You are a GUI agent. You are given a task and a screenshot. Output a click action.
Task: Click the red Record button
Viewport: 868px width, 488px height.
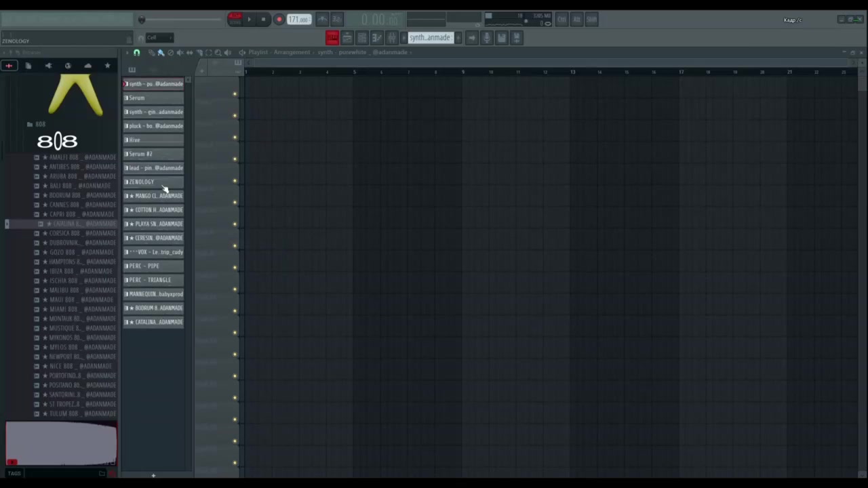pyautogui.click(x=279, y=20)
